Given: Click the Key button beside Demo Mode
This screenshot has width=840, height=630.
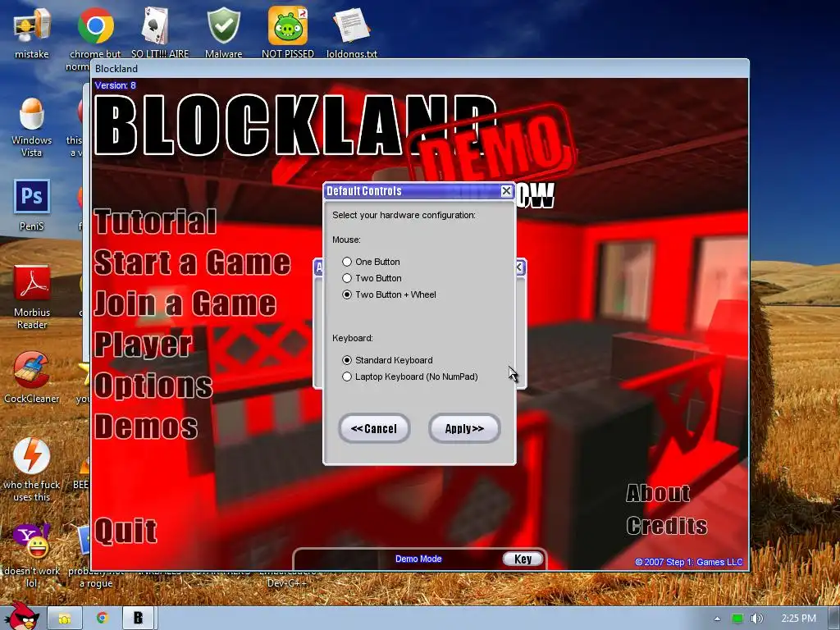Looking at the screenshot, I should pos(523,559).
